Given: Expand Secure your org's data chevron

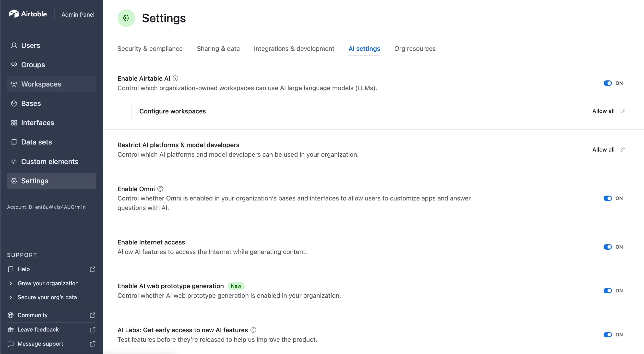Looking at the screenshot, I should [x=11, y=297].
